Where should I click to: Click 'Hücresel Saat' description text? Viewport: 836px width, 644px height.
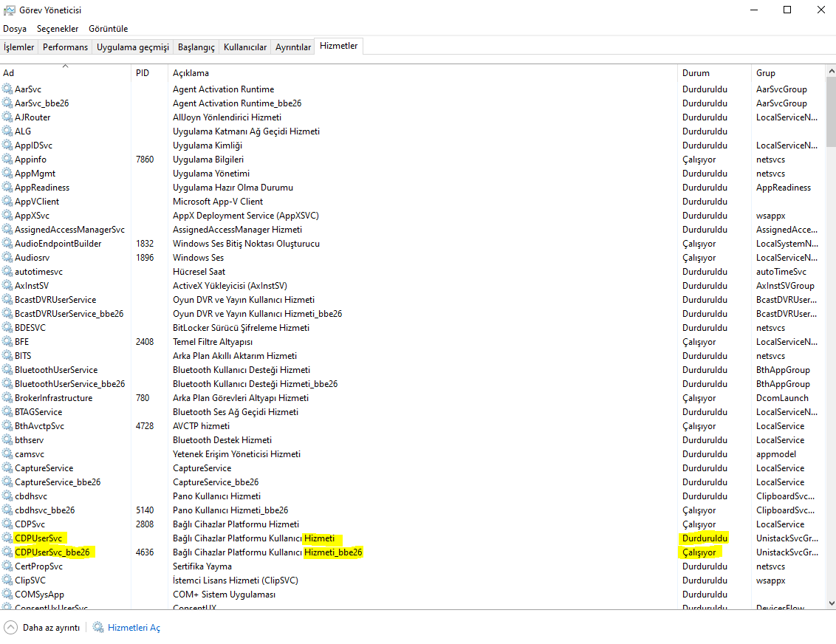point(199,272)
